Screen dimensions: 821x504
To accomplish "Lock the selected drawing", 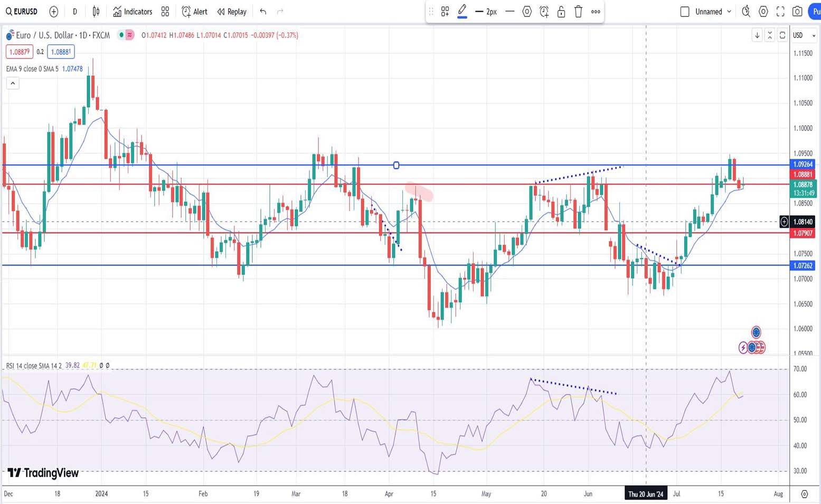I will 561,12.
